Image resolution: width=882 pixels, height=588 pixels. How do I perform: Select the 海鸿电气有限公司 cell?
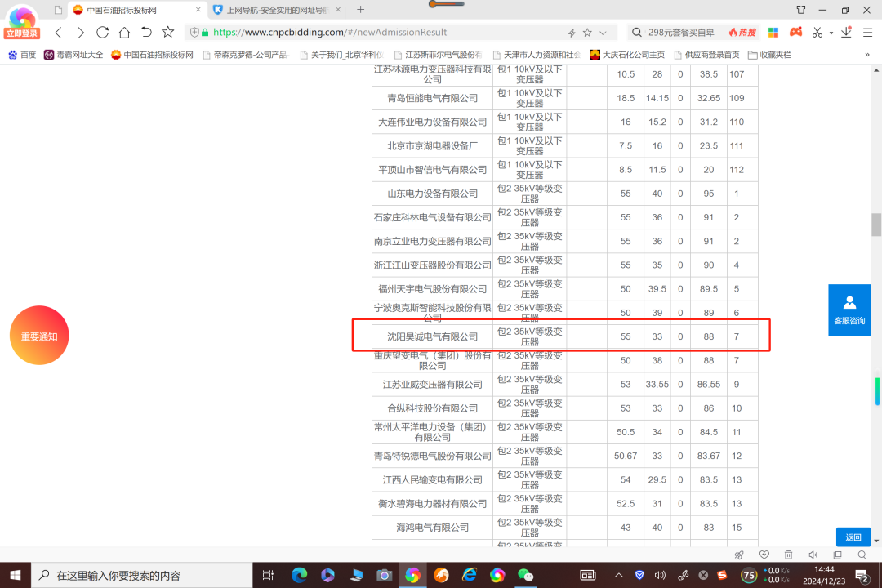pyautogui.click(x=432, y=528)
